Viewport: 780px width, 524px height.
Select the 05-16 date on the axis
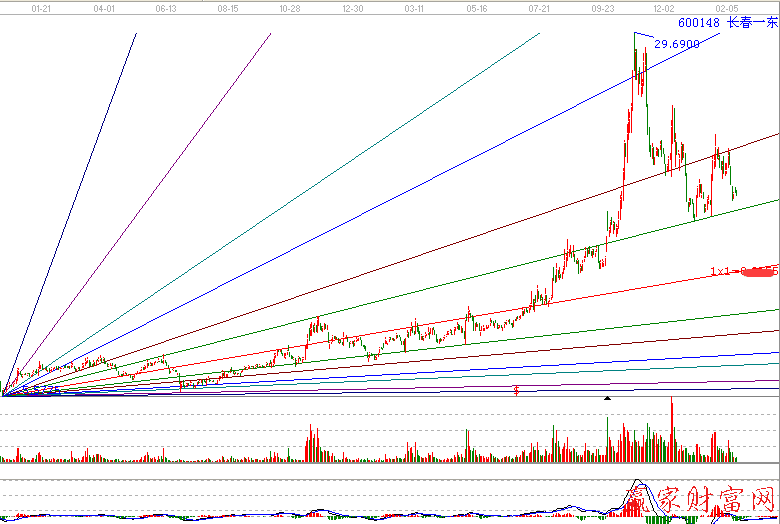click(x=477, y=7)
